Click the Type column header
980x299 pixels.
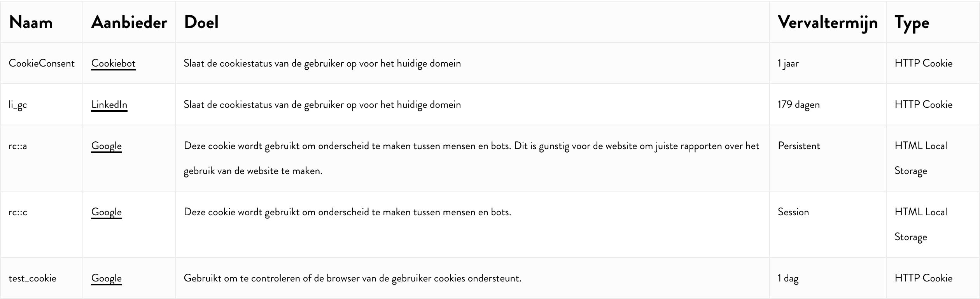point(912,22)
